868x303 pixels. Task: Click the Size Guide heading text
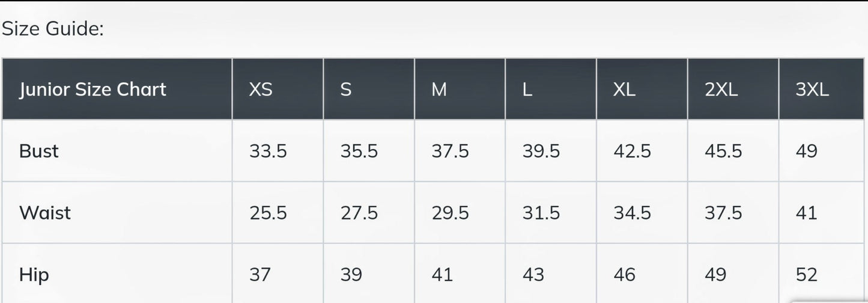[53, 28]
